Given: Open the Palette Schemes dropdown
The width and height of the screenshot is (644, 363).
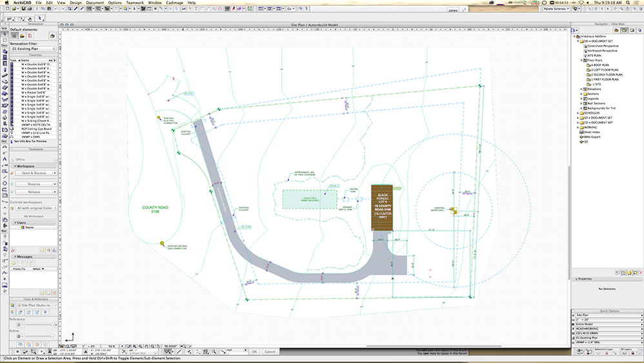Looking at the screenshot, I should click(x=556, y=8).
